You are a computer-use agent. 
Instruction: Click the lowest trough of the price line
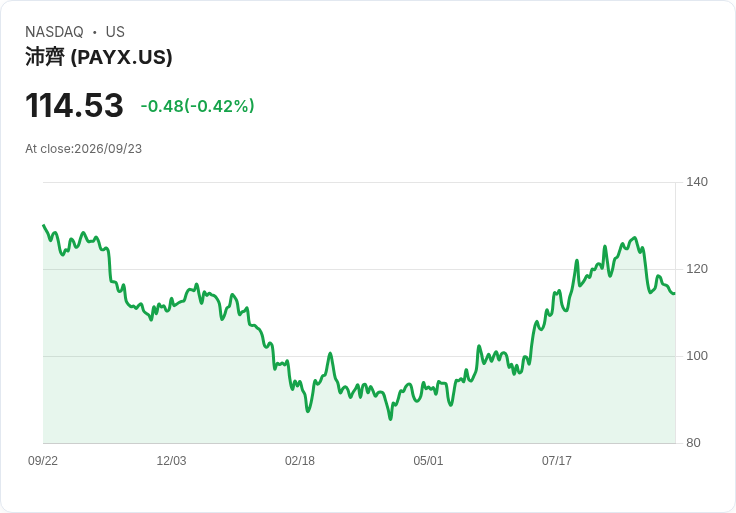pyautogui.click(x=391, y=419)
